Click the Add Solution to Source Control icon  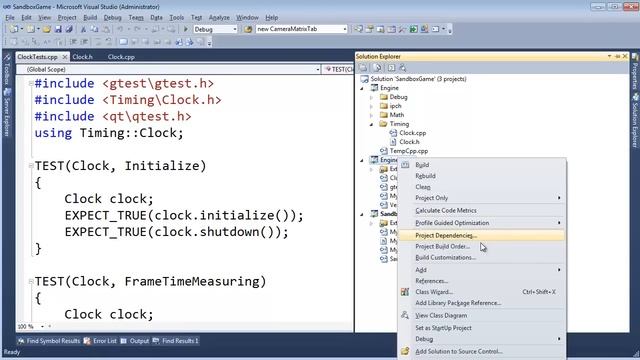(x=404, y=351)
